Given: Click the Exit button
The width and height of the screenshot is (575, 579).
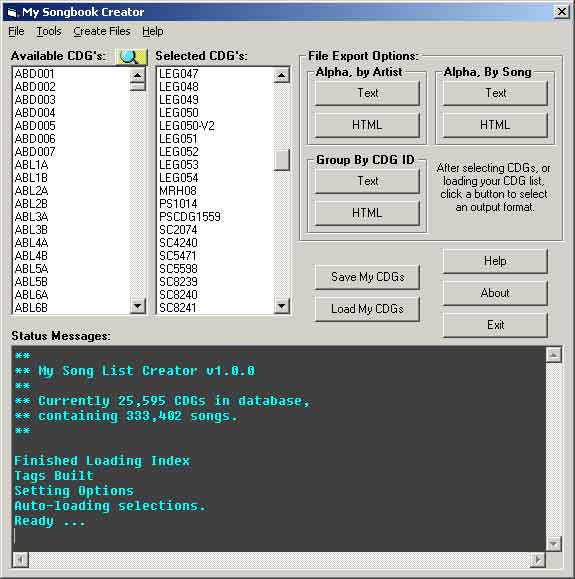Looking at the screenshot, I should pyautogui.click(x=495, y=325).
